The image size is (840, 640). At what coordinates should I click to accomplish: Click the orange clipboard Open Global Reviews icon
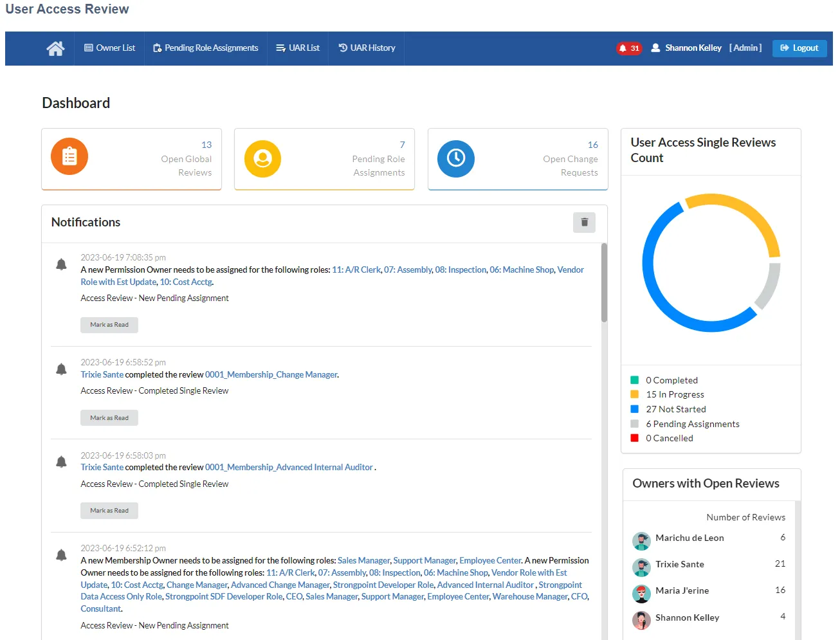coord(69,156)
